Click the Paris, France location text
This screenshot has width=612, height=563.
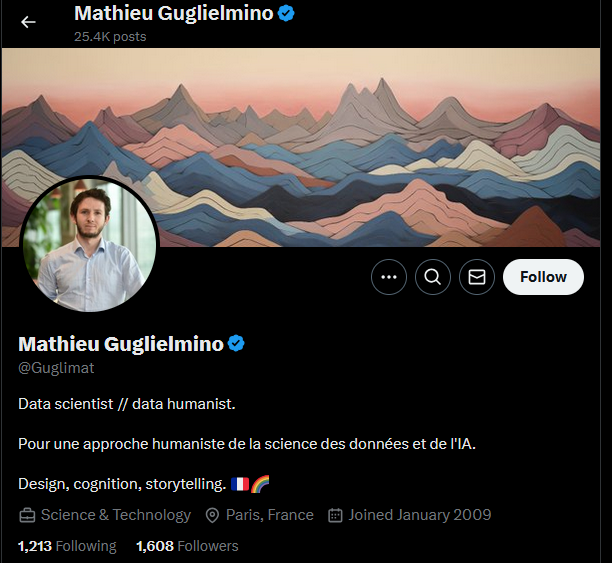click(269, 515)
